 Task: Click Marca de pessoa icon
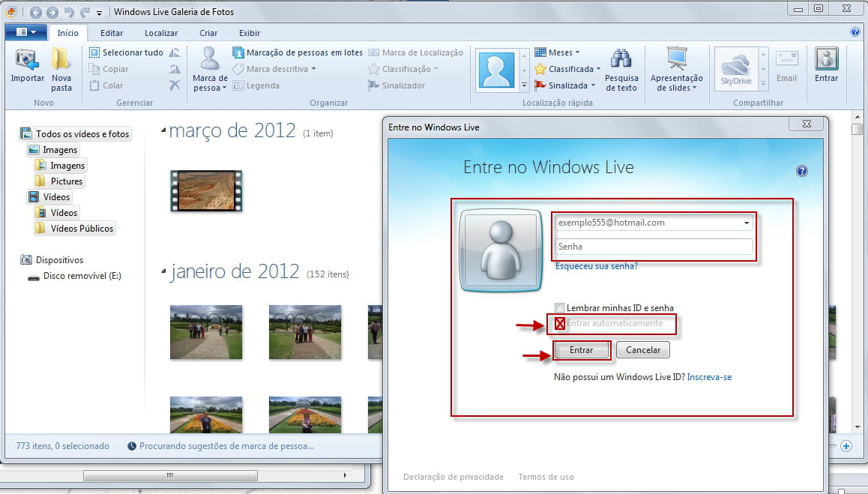coord(210,59)
